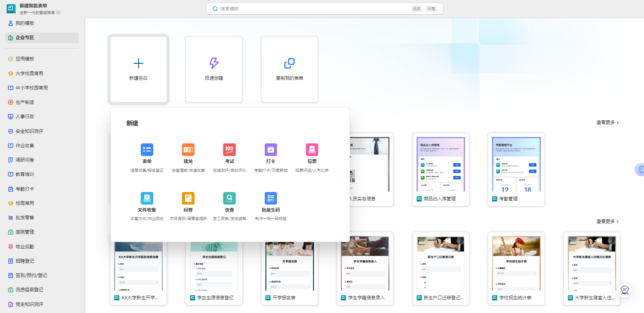The height and width of the screenshot is (313, 644).
Task: Click the 报名 search suggestion tag
Action: [x=417, y=9]
